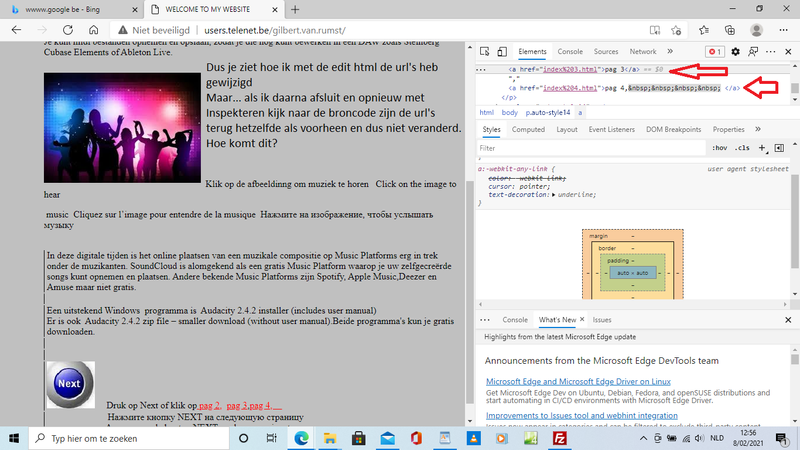Open VLC media player from taskbar
800x450 pixels.
click(473, 438)
